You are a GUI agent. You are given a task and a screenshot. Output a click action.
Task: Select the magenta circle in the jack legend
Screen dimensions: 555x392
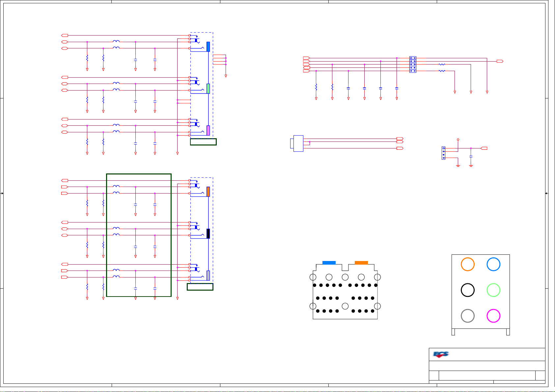pyautogui.click(x=493, y=316)
